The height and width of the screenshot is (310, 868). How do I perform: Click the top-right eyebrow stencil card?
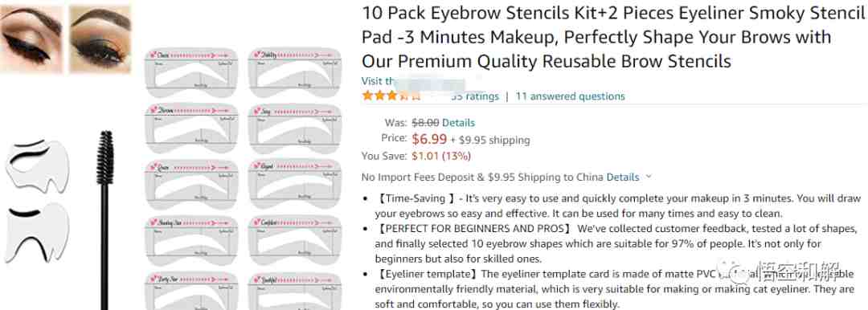295,72
